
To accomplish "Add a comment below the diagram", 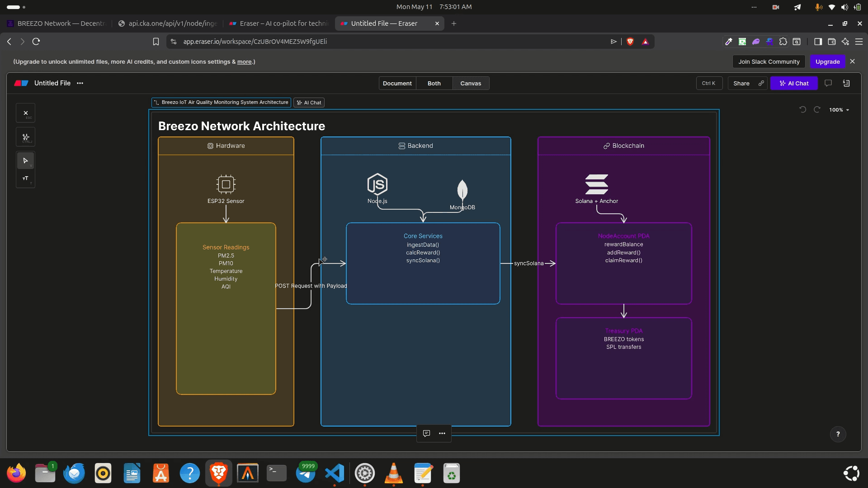I will pyautogui.click(x=426, y=433).
